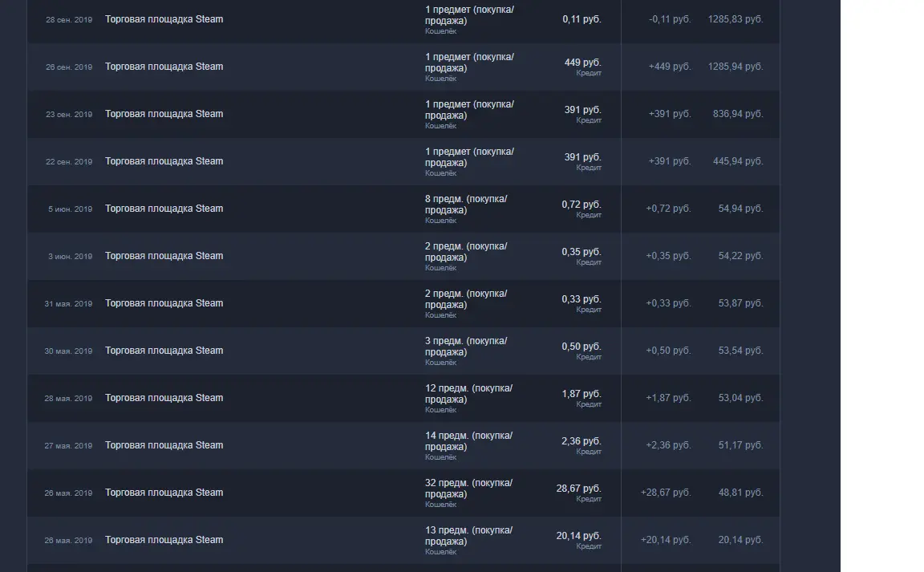This screenshot has width=924, height=572.
Task: Open the 3 предм. (покупка/продажа) entry
Action: (465, 347)
